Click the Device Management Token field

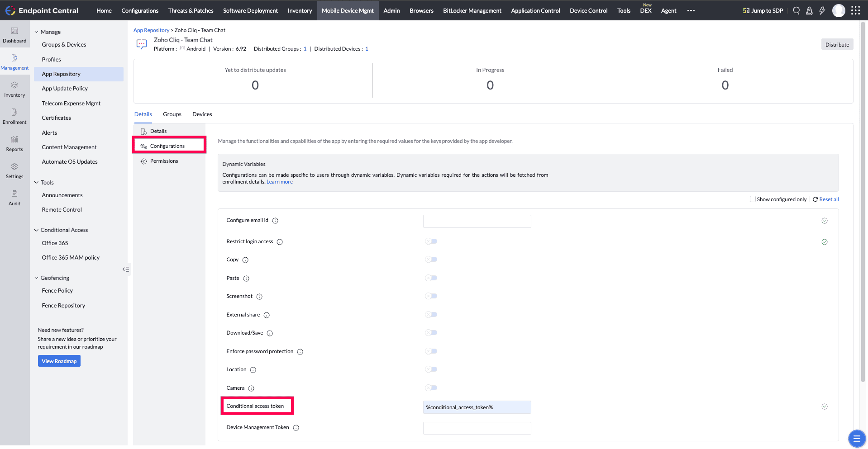(x=477, y=428)
